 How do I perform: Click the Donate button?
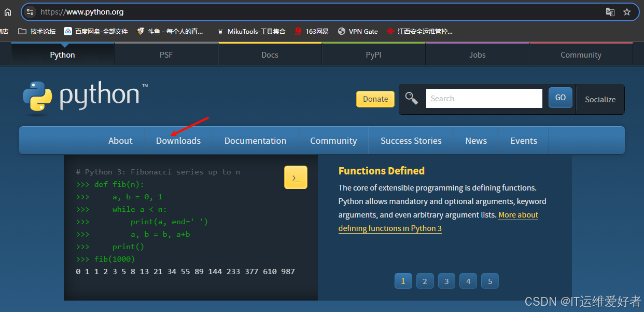pyautogui.click(x=375, y=99)
